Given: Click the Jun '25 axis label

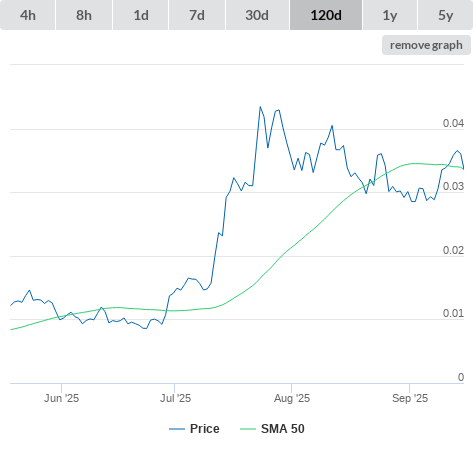Looking at the screenshot, I should click(x=61, y=398).
